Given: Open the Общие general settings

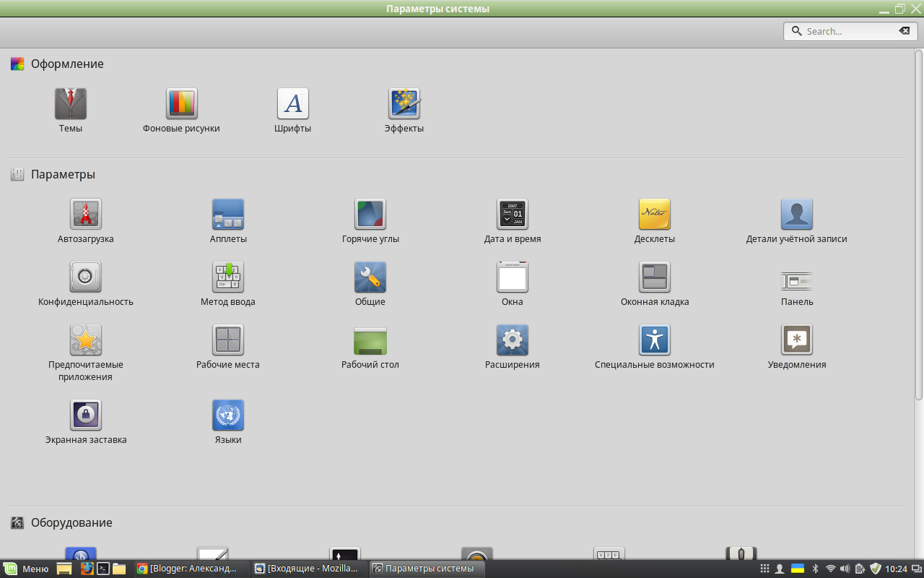Looking at the screenshot, I should pyautogui.click(x=370, y=277).
